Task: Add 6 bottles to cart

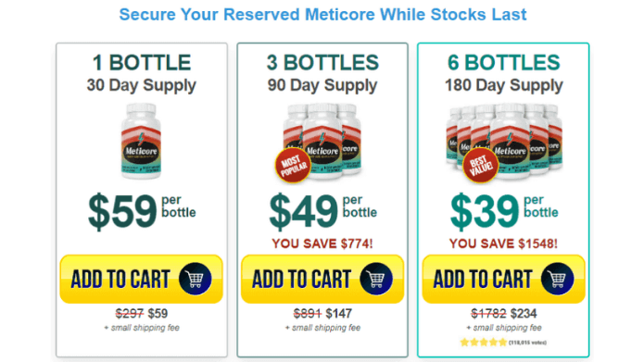Action: [503, 279]
